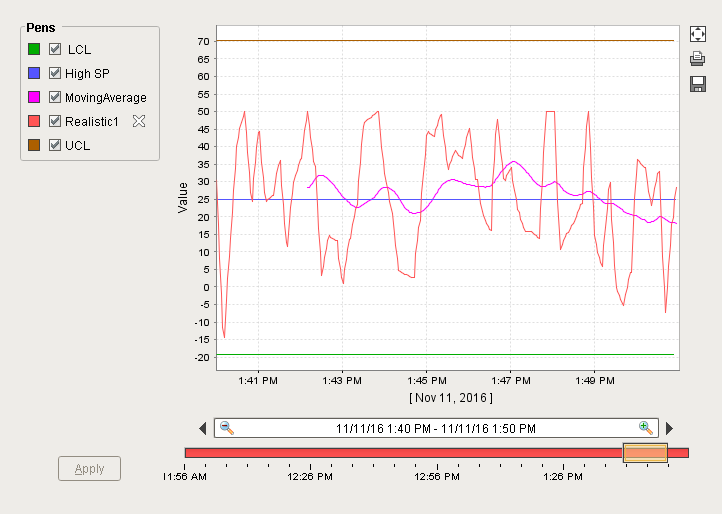Hide the Realistic1 pen via checkbox
722x514 pixels.
tap(55, 121)
